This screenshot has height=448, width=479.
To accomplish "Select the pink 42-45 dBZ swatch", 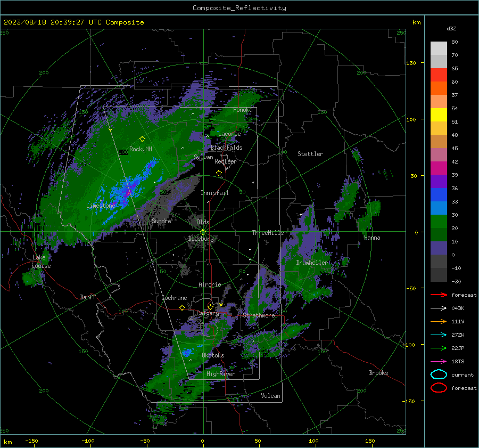I will tap(439, 154).
